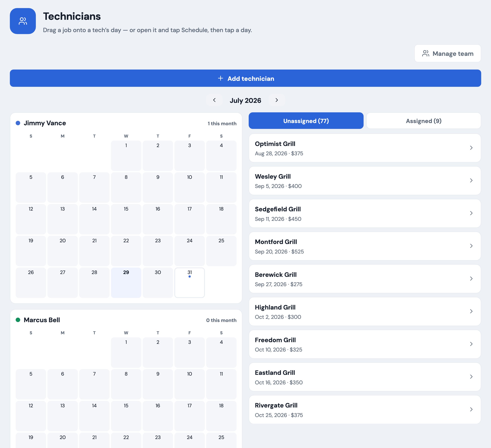Go to previous month with left arrow

(x=214, y=100)
